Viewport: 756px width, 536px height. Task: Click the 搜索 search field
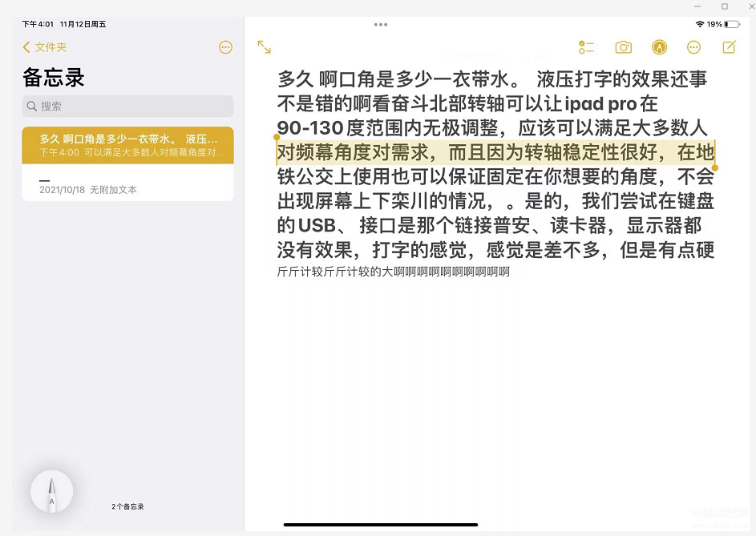point(127,106)
